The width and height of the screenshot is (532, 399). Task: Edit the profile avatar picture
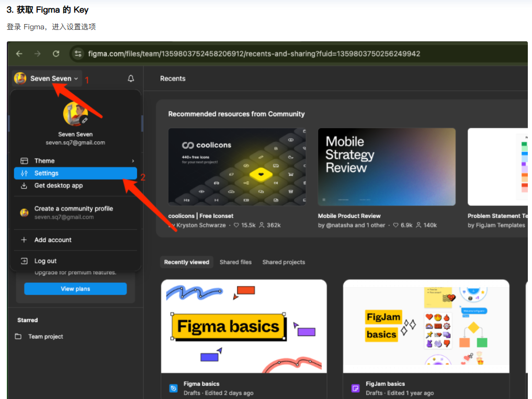85,120
